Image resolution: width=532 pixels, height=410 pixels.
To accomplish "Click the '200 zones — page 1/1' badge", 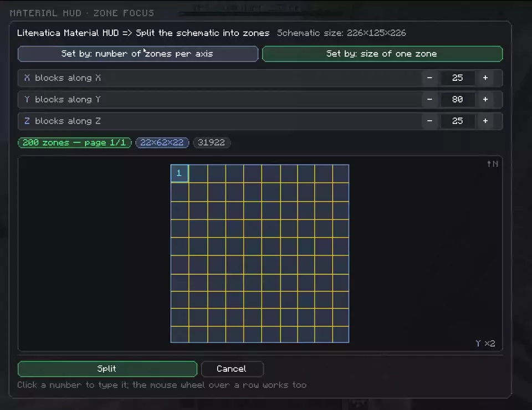I will point(74,142).
